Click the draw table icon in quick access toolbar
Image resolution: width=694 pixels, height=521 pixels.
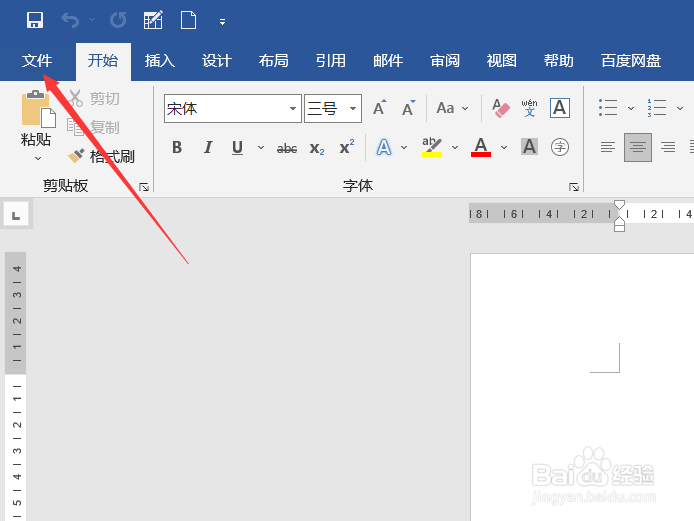[x=153, y=20]
